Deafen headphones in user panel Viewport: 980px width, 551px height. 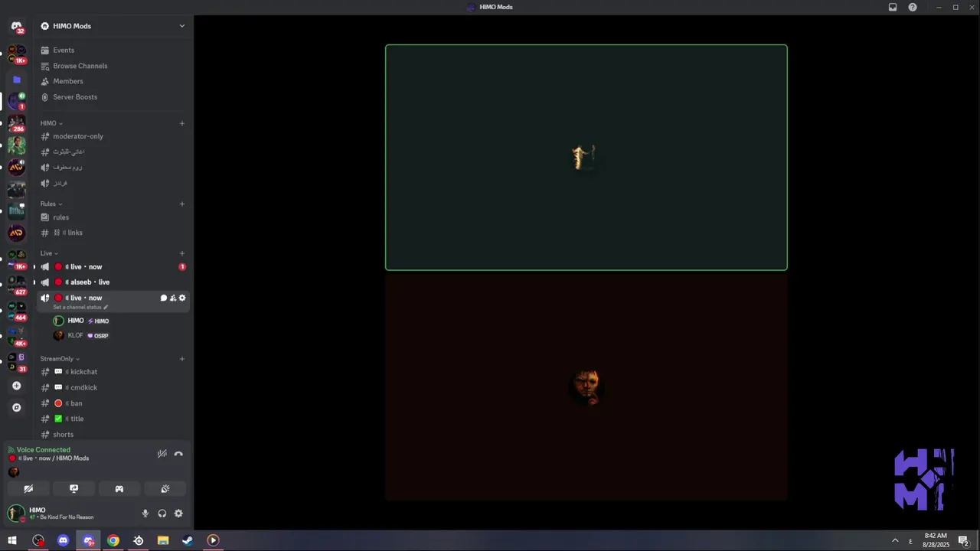162,514
